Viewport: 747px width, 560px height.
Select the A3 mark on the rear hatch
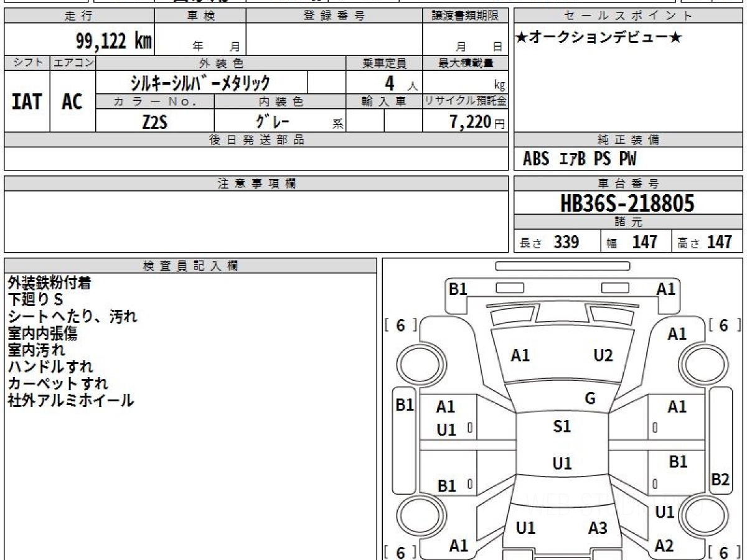(x=598, y=528)
